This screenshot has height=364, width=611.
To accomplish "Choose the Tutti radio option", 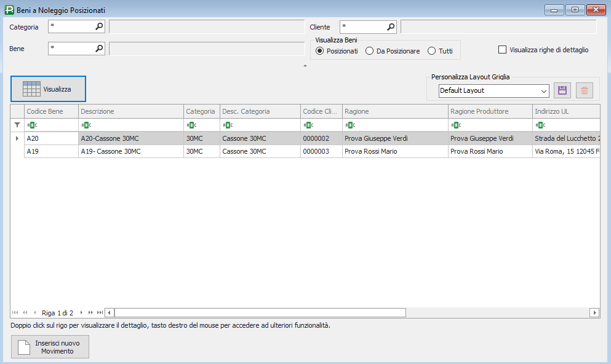I will [x=431, y=51].
